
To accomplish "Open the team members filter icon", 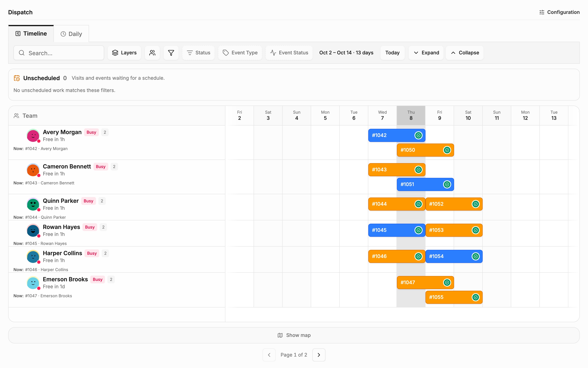I will coord(152,53).
